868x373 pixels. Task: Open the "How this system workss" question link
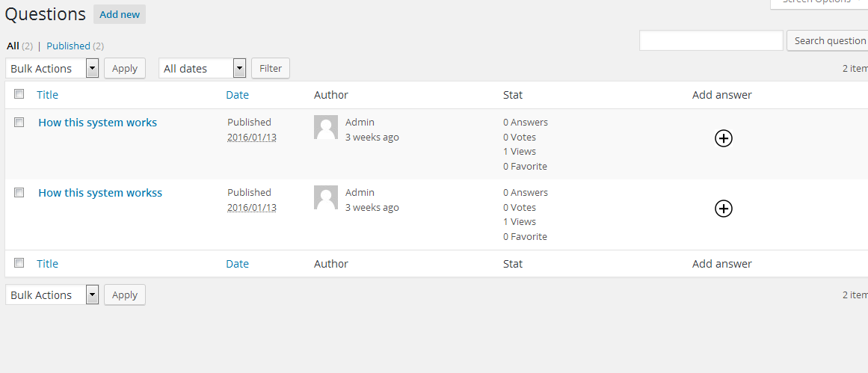(100, 193)
